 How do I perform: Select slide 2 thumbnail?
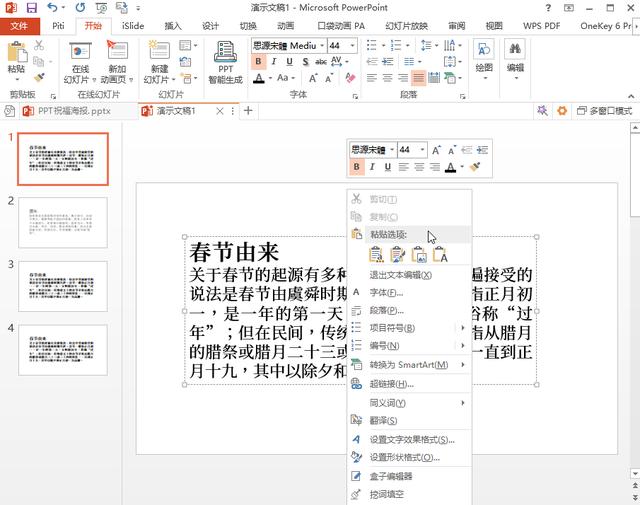[x=63, y=222]
